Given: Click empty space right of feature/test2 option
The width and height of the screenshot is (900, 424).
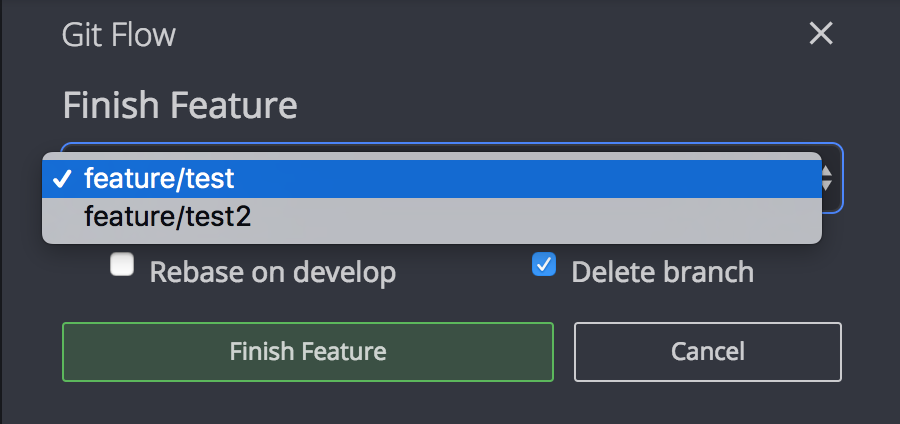Looking at the screenshot, I should [x=550, y=216].
